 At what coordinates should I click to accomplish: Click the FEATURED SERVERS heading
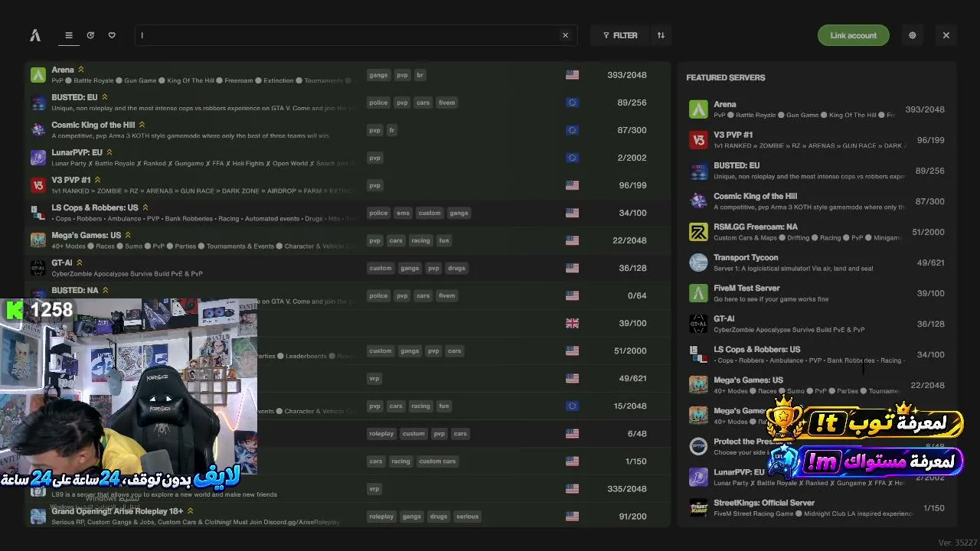pyautogui.click(x=726, y=77)
